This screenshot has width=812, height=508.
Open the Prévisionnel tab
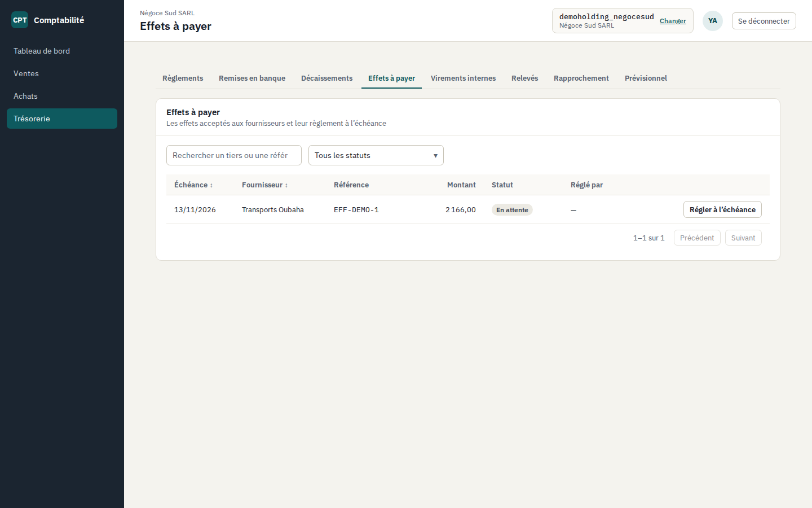(x=646, y=78)
